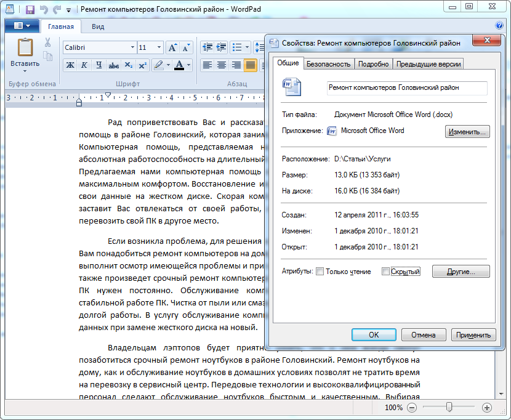Align text to center
The width and height of the screenshot is (511, 420).
222,65
